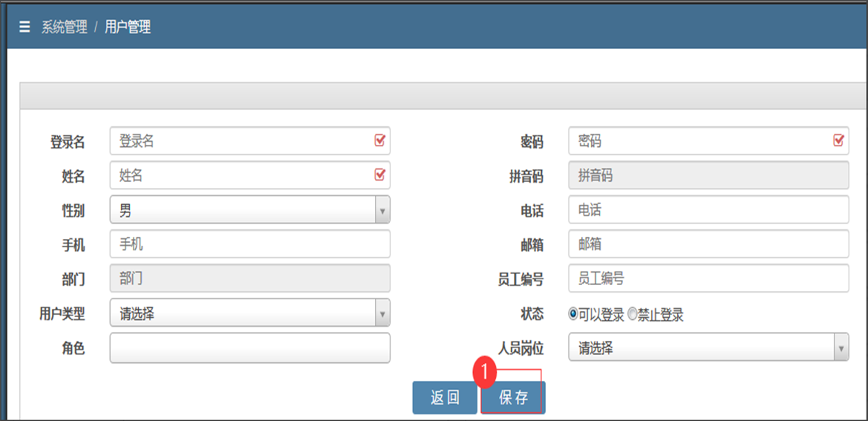Open the 用户类型 dropdown
Screen dimensions: 868x421
click(249, 313)
